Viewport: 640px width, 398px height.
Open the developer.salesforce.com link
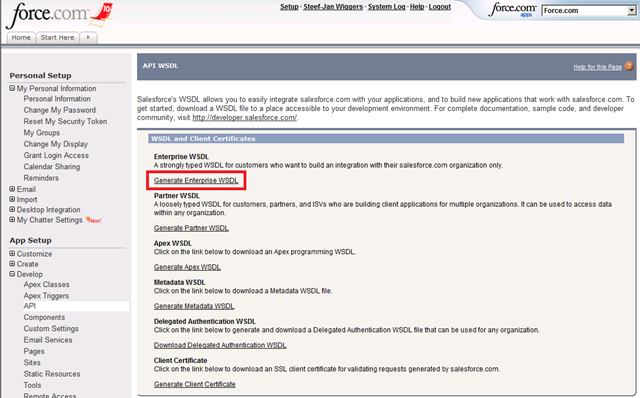point(244,118)
